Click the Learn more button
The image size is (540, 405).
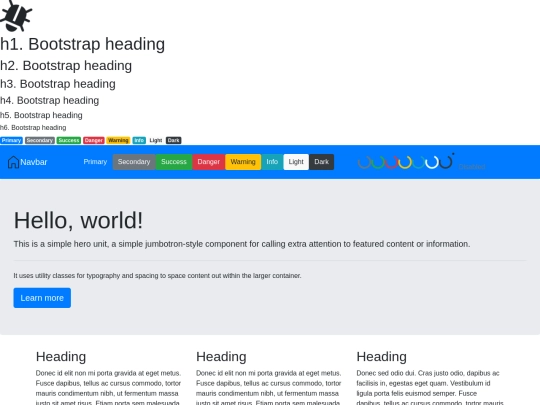coord(42,298)
